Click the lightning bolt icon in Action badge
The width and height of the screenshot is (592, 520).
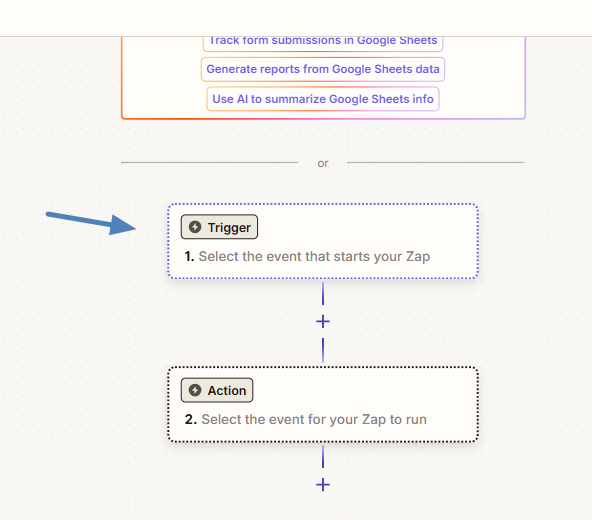point(195,390)
